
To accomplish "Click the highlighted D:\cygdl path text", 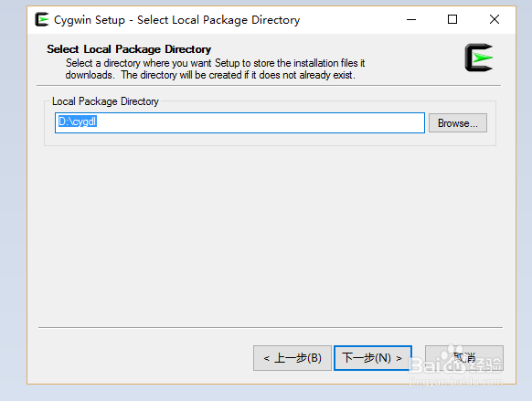I will point(78,121).
